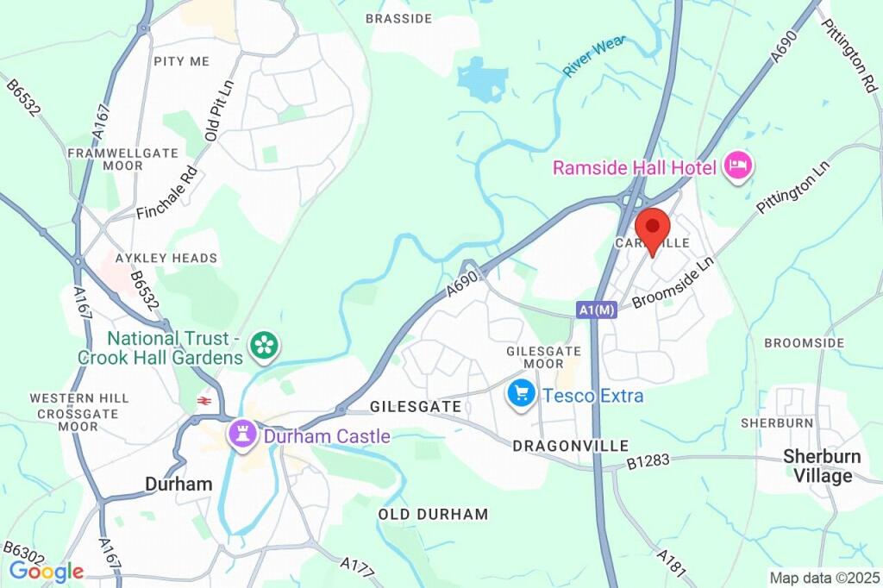Open the Ramside Hall Hotel bed icon
Screen dimensions: 883x588
click(738, 166)
